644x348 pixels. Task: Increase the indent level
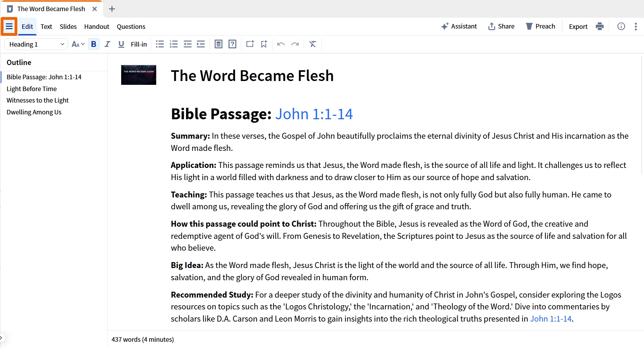point(201,44)
